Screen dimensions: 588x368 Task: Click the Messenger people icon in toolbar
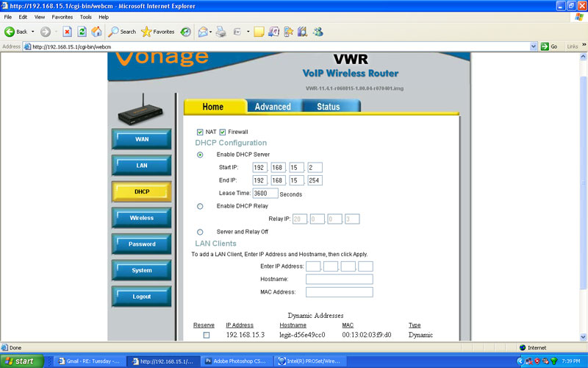[318, 32]
